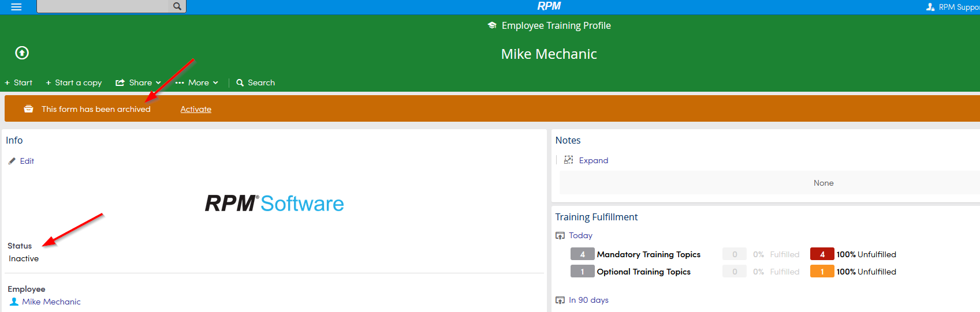Click Edit in the Info panel

(x=21, y=161)
